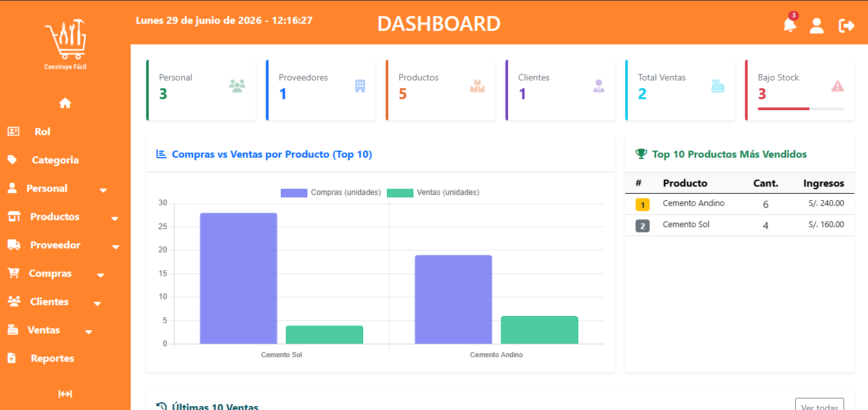Toggle Compras (unidades) legend in chart
Screen dimensions: 868x410
coord(331,192)
